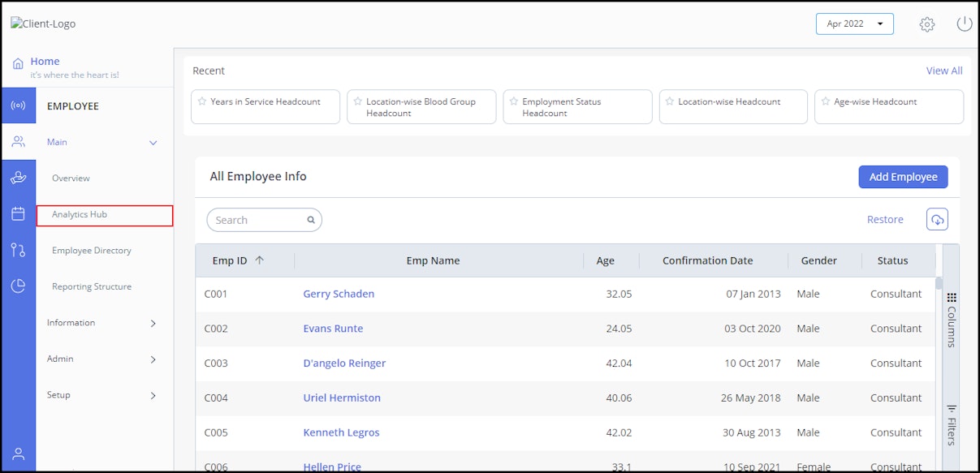Star the Years in Service Headcount card
Screen dimensions: 980x473
pos(202,101)
